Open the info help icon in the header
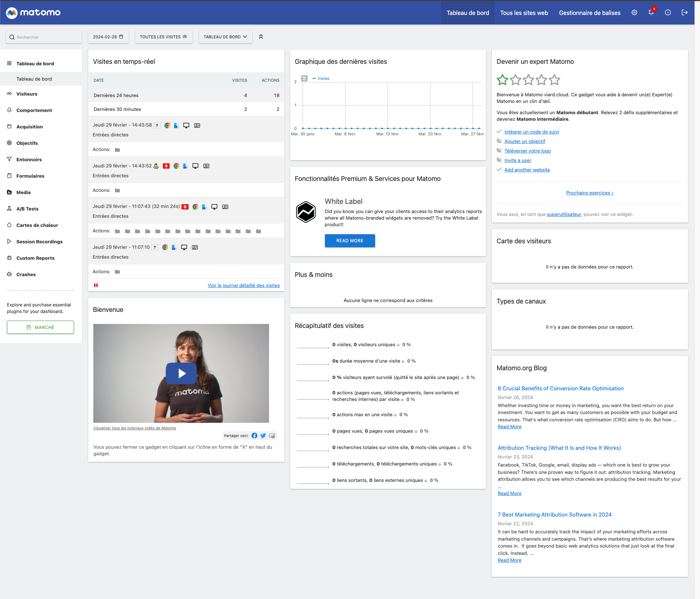Screen dimensions: 700x599 (668, 12)
